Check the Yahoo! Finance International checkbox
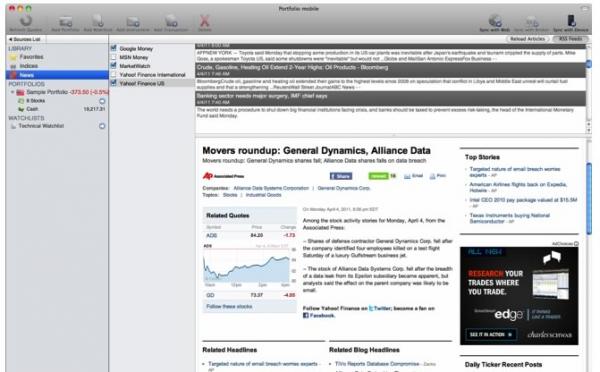 pos(113,74)
